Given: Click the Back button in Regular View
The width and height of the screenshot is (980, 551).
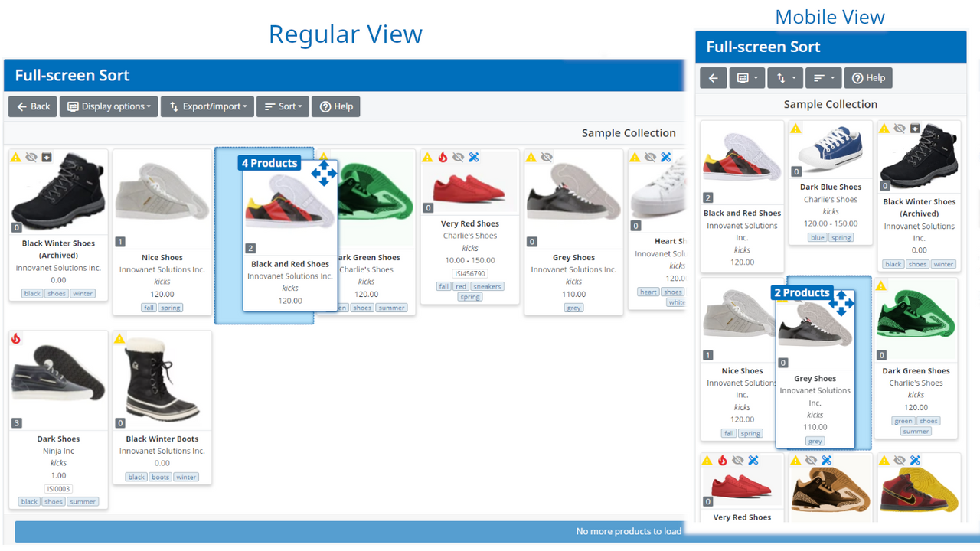Looking at the screenshot, I should pos(32,106).
